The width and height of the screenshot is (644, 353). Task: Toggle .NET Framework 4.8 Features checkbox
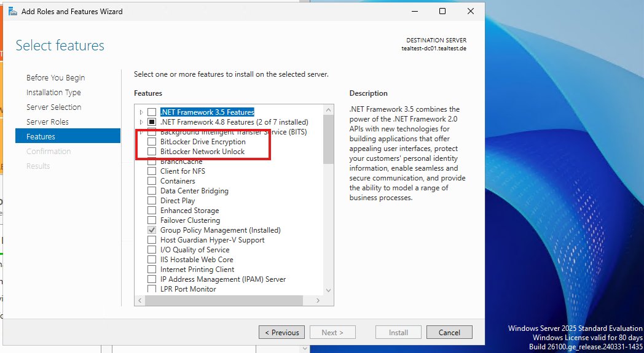coord(152,122)
